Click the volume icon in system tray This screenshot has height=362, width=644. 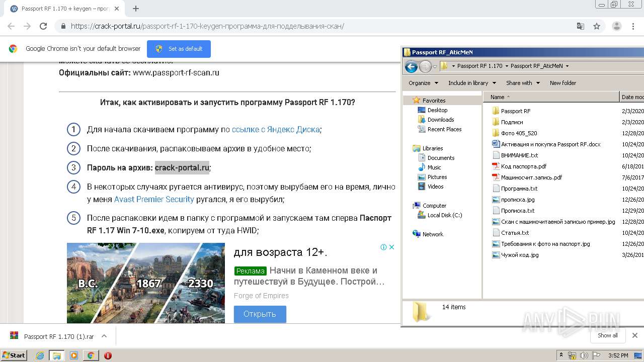tap(584, 355)
